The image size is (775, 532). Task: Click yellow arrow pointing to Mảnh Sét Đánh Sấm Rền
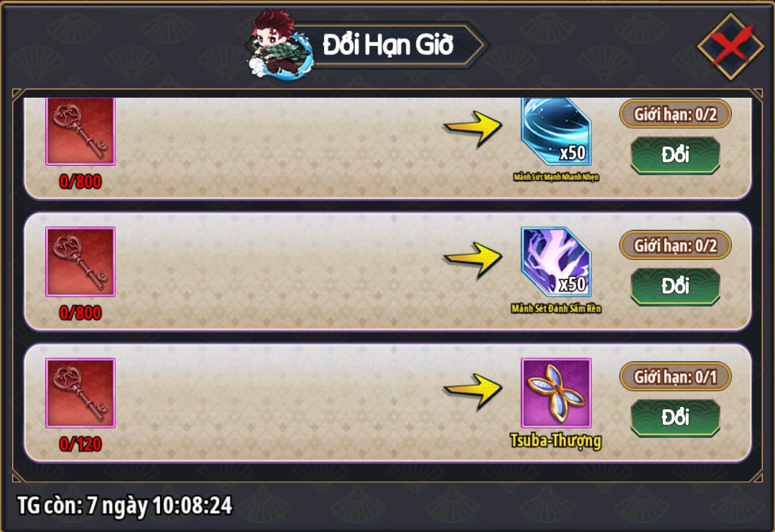[473, 261]
